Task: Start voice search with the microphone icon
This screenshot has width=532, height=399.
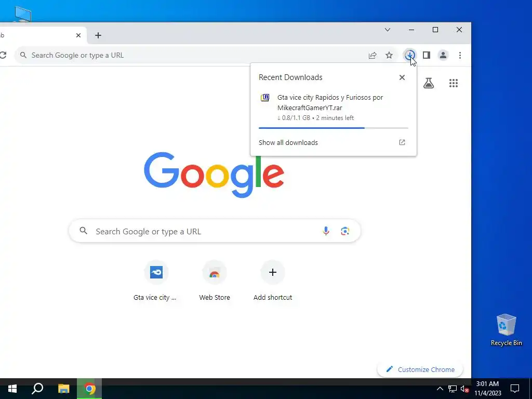Action: [x=326, y=231]
